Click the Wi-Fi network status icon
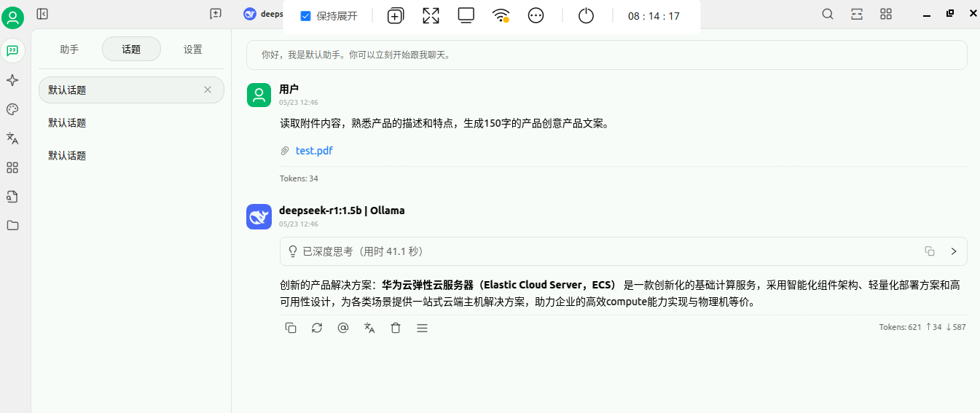 501,16
